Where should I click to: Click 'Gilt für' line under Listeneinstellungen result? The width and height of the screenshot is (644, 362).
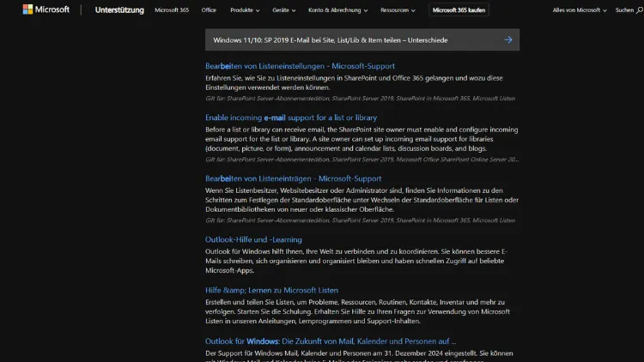360,98
